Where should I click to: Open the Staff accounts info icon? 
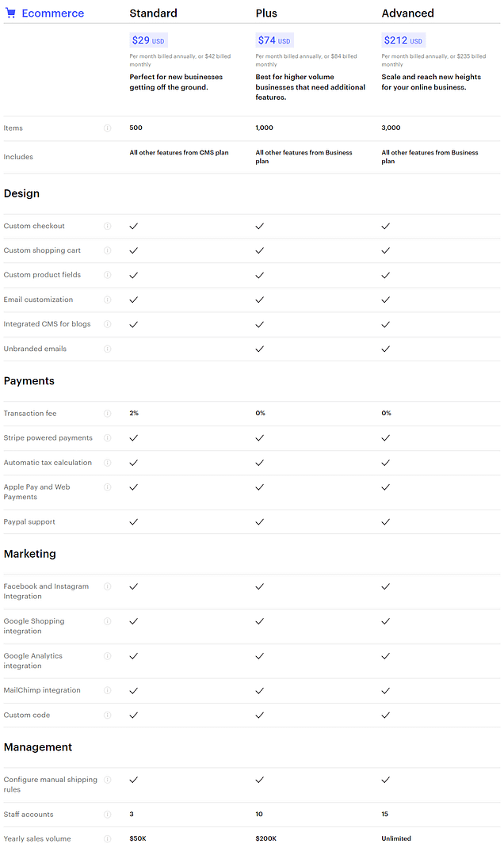click(x=108, y=814)
